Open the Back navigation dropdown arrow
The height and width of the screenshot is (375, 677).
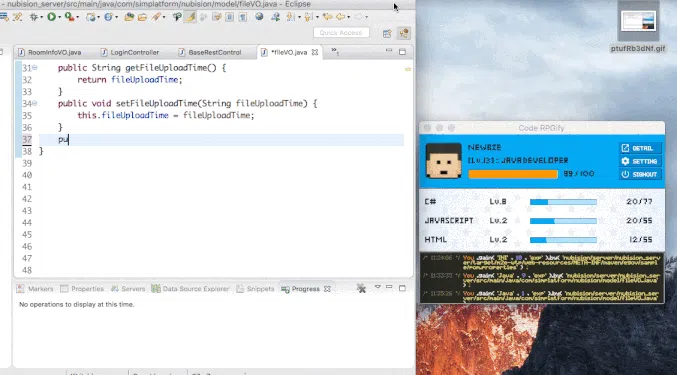click(348, 17)
